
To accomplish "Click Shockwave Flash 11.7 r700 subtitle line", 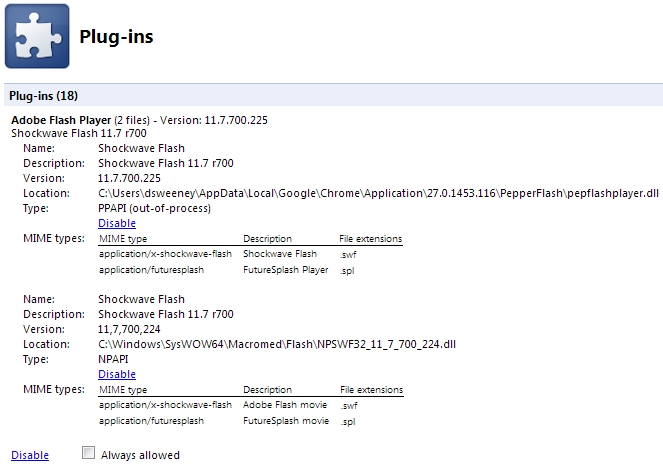I will tap(79, 134).
